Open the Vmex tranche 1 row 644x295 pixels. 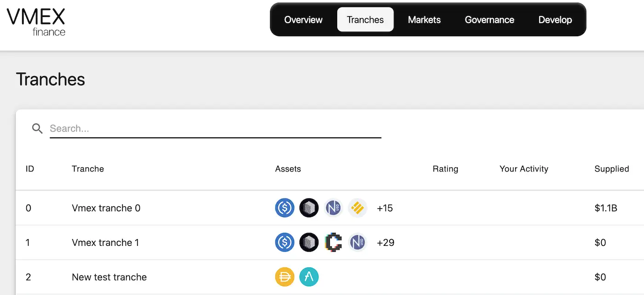click(x=105, y=243)
